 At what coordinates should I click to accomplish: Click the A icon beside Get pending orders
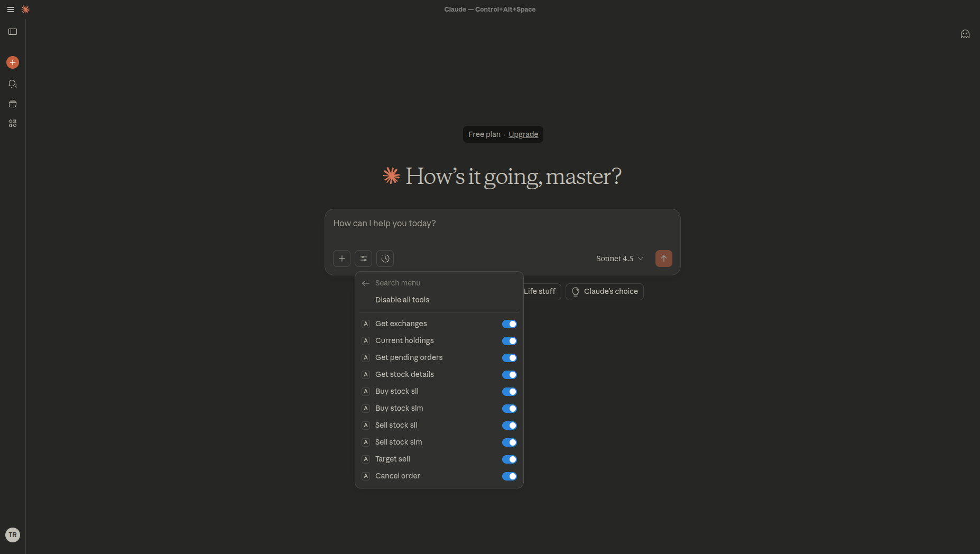coord(365,358)
